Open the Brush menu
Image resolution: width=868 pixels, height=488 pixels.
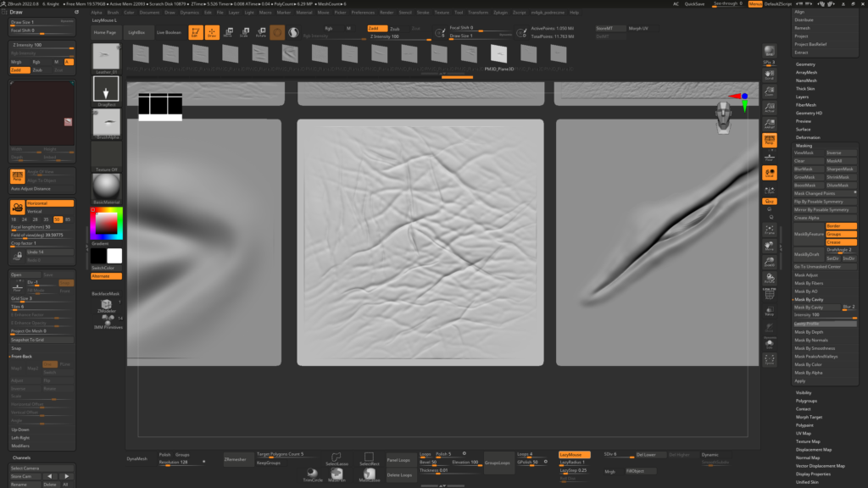click(113, 12)
